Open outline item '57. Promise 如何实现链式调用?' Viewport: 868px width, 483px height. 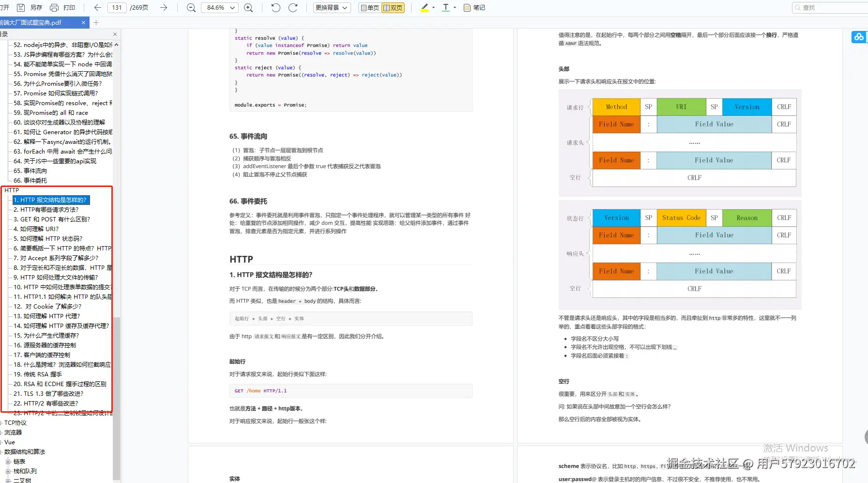(x=56, y=93)
